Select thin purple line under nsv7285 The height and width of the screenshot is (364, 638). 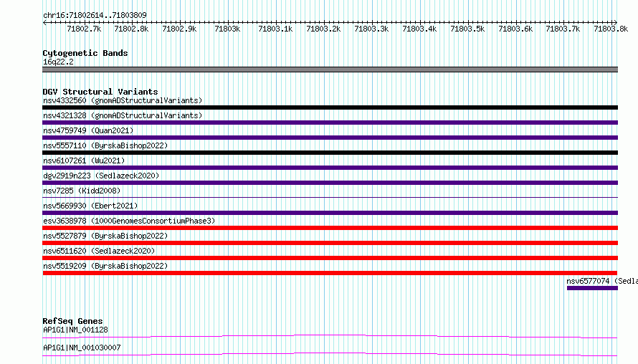330,198
